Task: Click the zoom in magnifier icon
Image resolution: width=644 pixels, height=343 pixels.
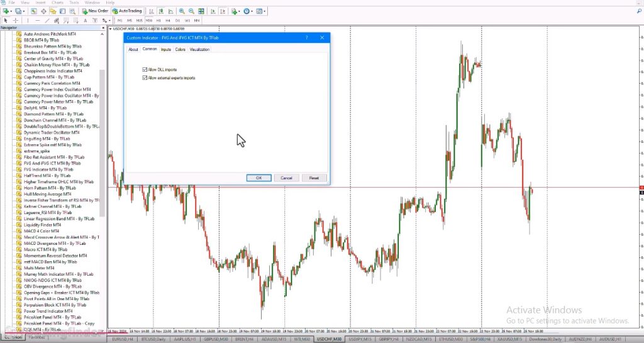Action: pyautogui.click(x=182, y=11)
